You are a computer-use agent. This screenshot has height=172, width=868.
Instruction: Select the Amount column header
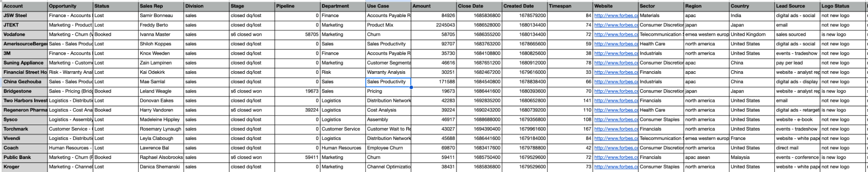click(x=434, y=6)
